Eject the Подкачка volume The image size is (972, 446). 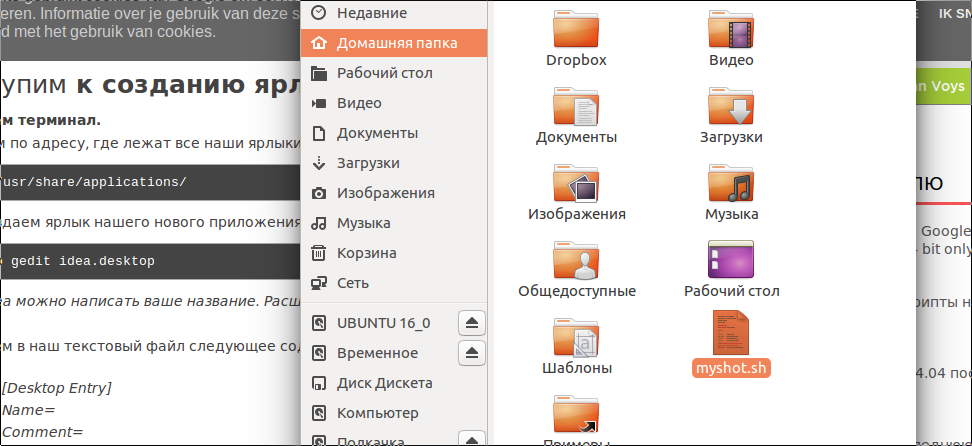pos(472,438)
